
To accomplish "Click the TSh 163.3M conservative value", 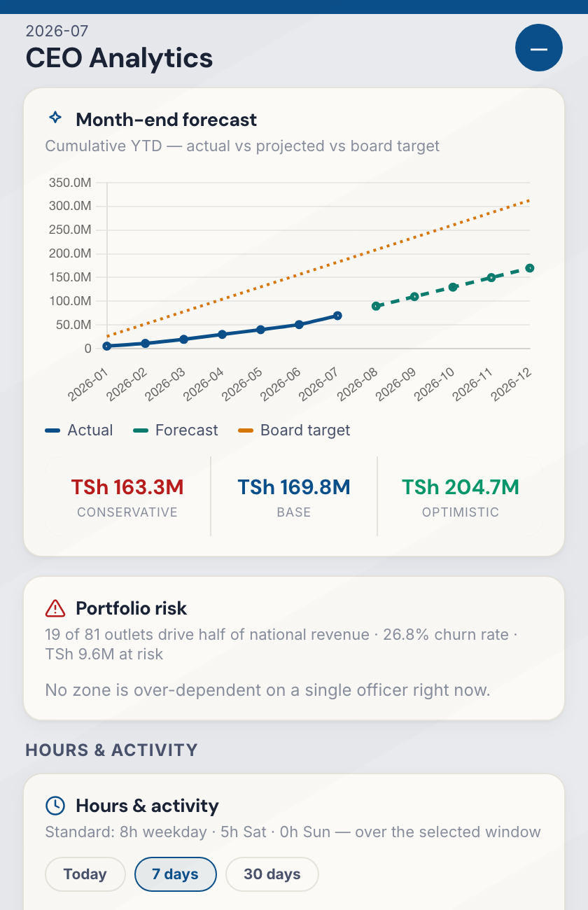I will point(127,487).
